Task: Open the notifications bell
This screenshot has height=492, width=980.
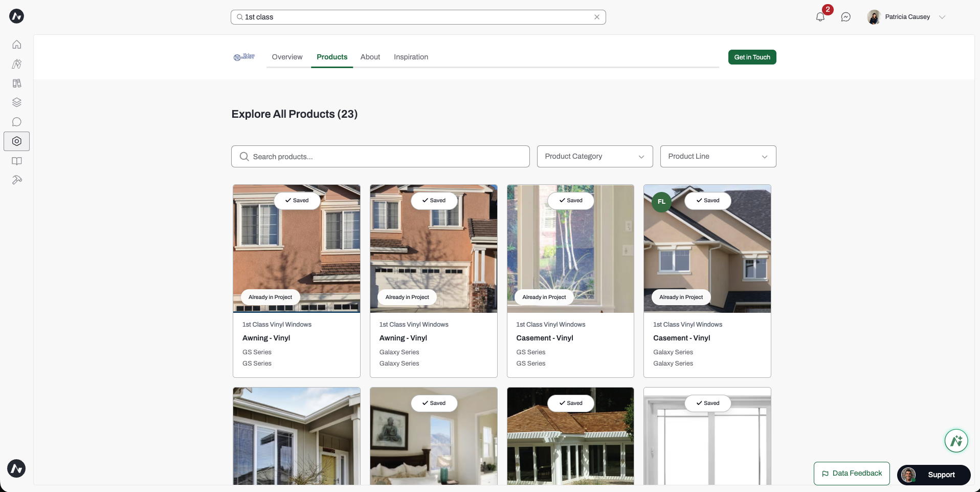Action: pos(820,17)
